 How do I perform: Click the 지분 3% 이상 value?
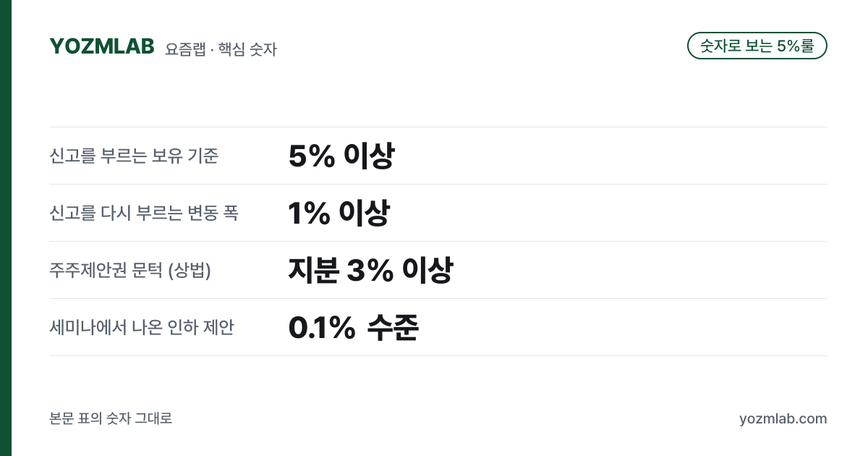[370, 270]
